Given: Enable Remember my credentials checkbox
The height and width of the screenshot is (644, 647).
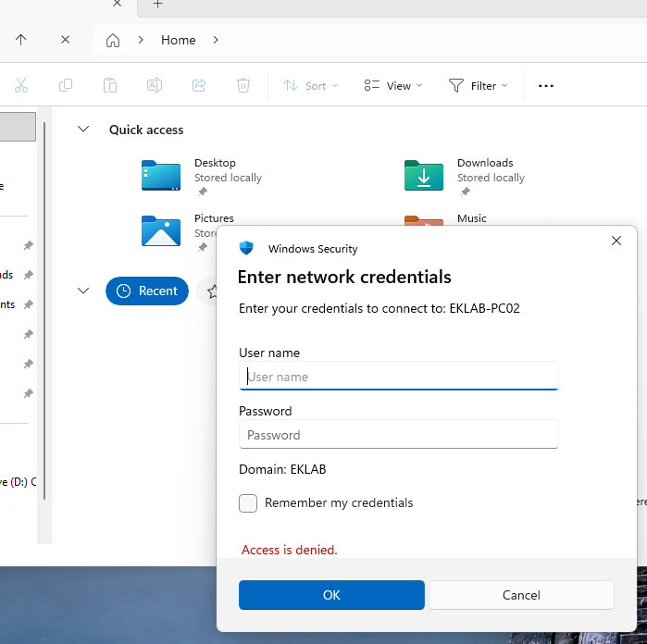Looking at the screenshot, I should pos(248,503).
